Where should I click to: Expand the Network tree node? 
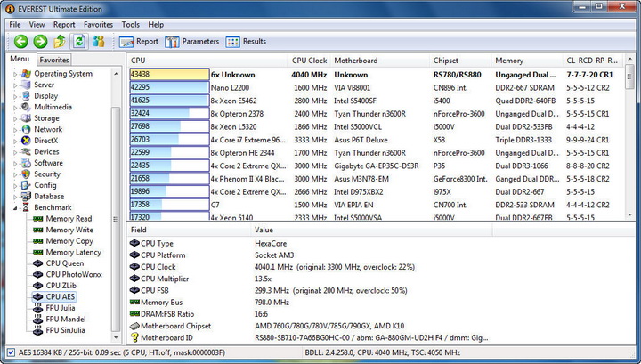(15, 130)
